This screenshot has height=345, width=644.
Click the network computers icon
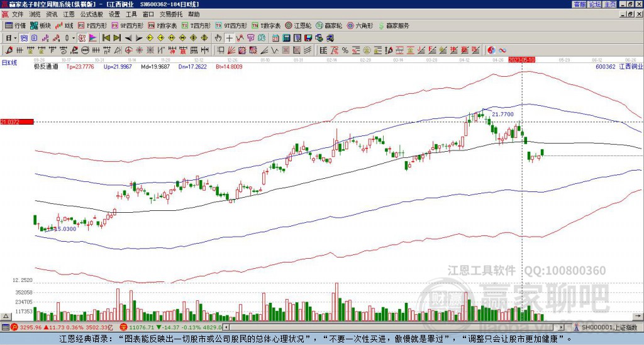click(330, 38)
